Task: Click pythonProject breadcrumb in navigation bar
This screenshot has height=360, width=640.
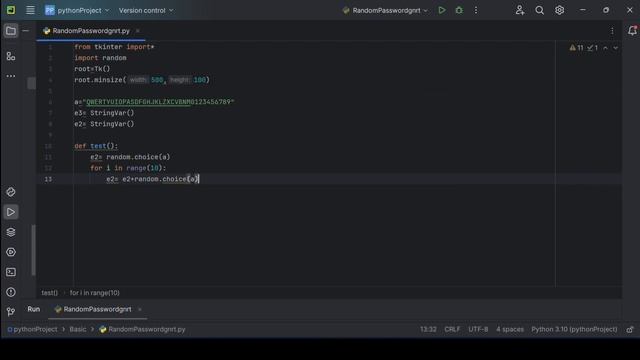Action: tap(32, 329)
